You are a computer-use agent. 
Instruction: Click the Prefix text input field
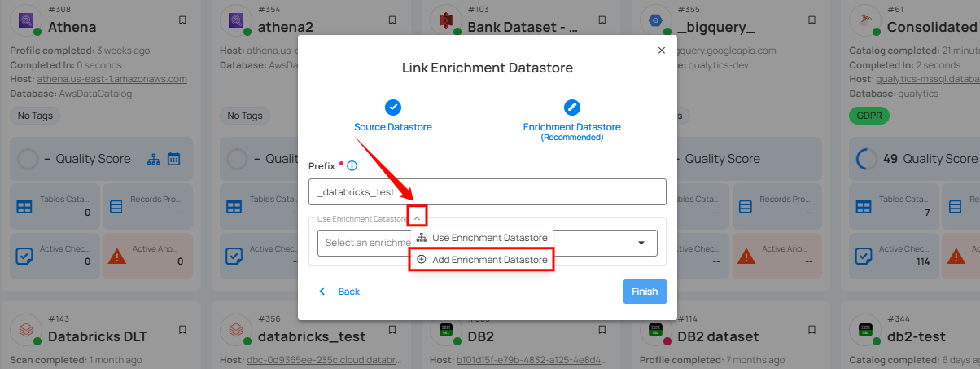pos(487,192)
